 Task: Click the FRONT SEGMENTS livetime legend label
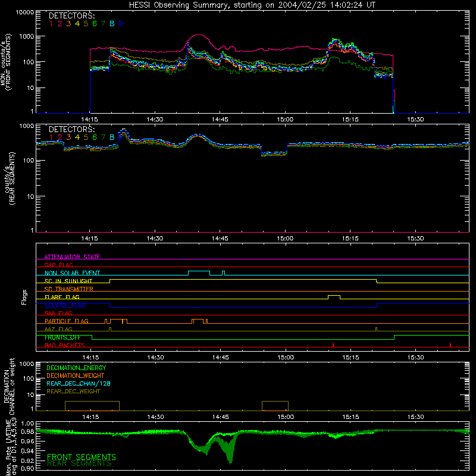82,457
